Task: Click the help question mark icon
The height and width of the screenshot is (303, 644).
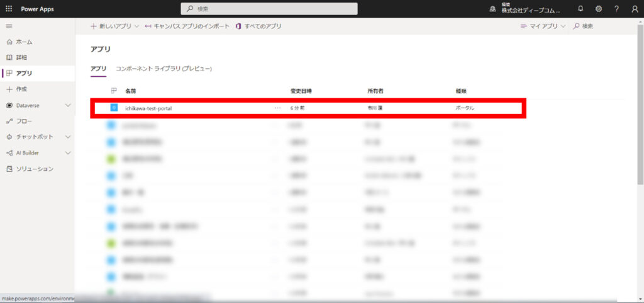Action: (616, 9)
